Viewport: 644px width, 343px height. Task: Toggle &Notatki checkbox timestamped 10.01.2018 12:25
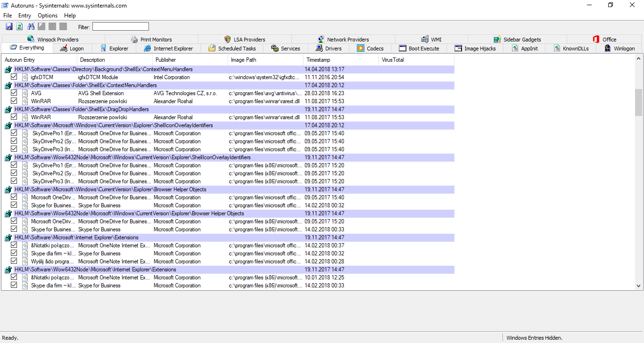14,277
